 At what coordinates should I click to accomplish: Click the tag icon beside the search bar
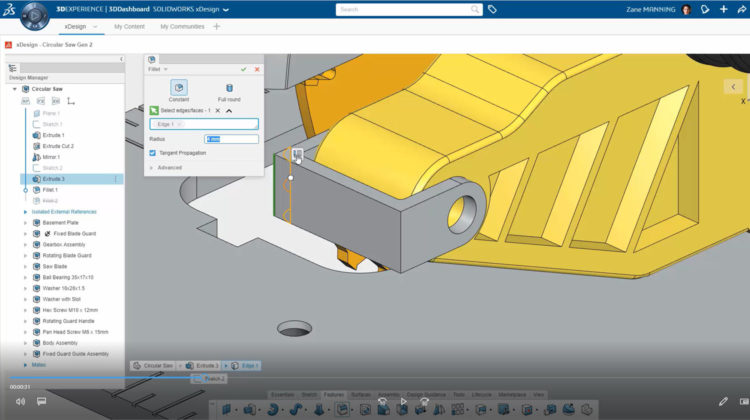[x=492, y=9]
